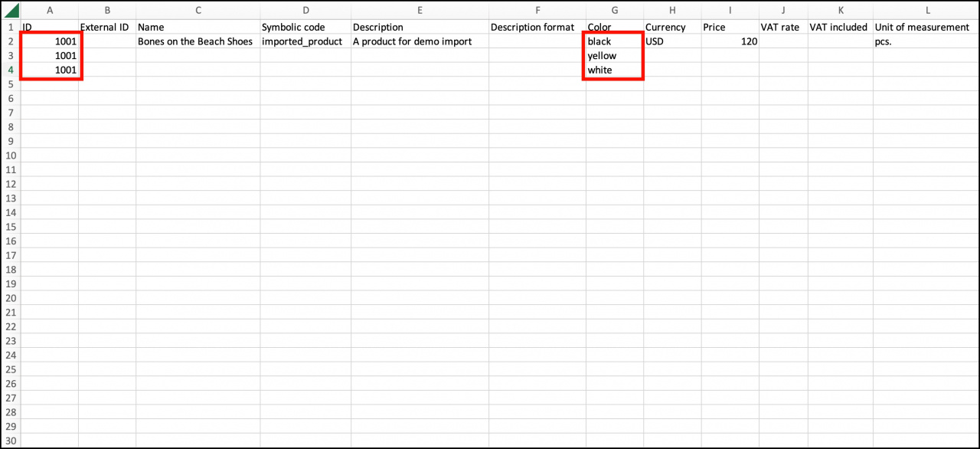The width and height of the screenshot is (980, 449).
Task: Select row 5 header
Action: [x=11, y=84]
